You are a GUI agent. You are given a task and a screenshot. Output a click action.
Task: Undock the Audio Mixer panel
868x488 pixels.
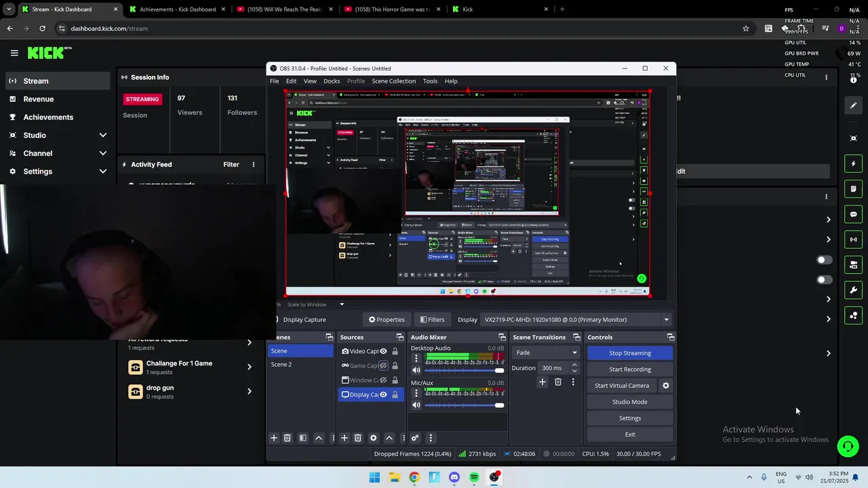coord(502,337)
